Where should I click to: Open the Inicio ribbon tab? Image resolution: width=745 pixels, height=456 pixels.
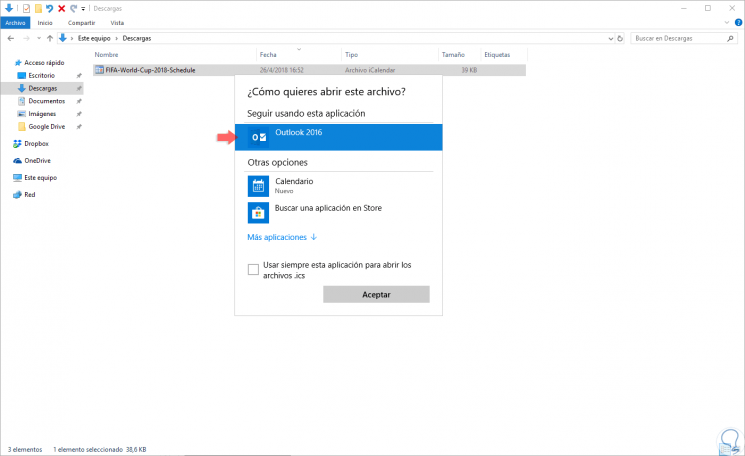pyautogui.click(x=45, y=23)
